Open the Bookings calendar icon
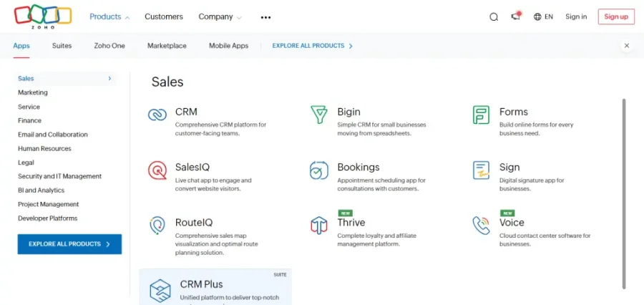 point(319,170)
